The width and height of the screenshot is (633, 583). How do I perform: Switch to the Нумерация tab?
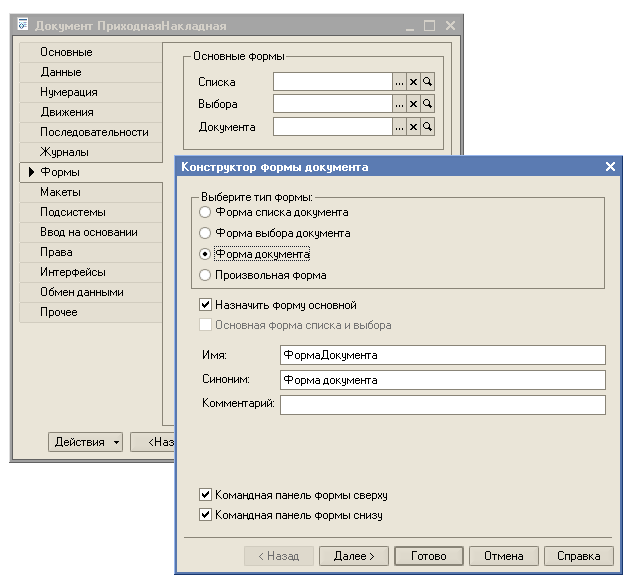[x=91, y=92]
